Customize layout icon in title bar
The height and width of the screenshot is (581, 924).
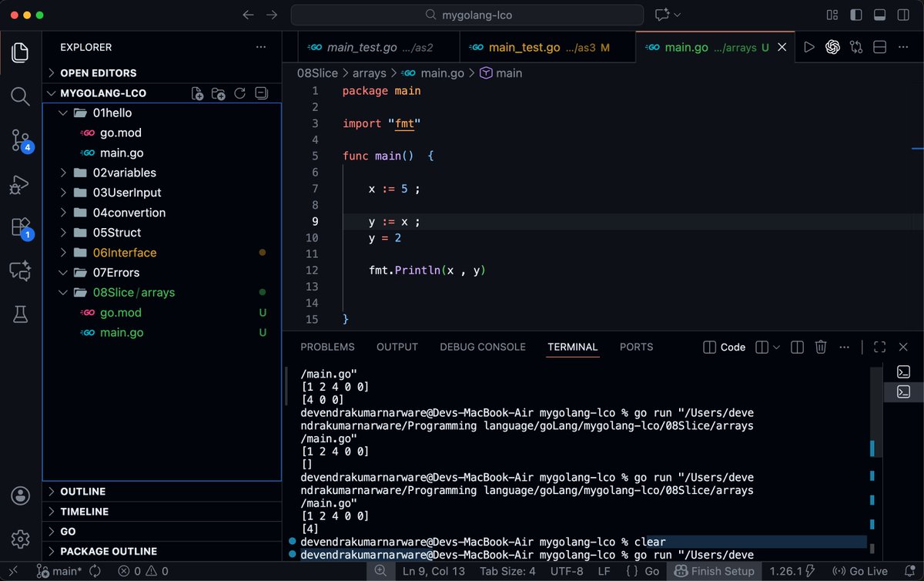click(x=832, y=15)
